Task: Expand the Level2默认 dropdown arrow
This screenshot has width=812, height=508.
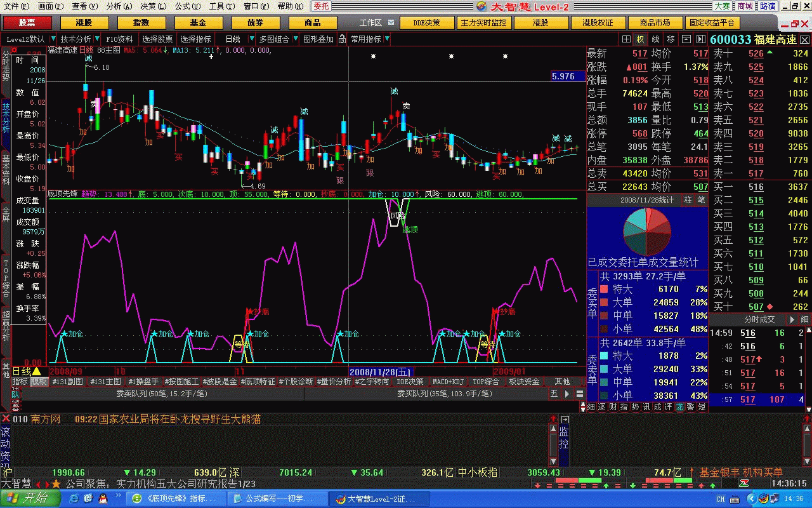Action: [53, 39]
